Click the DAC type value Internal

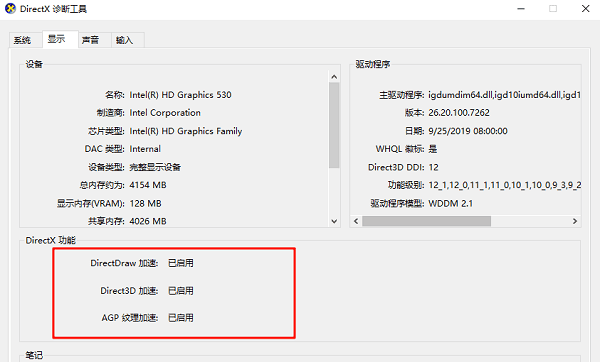[x=145, y=149]
